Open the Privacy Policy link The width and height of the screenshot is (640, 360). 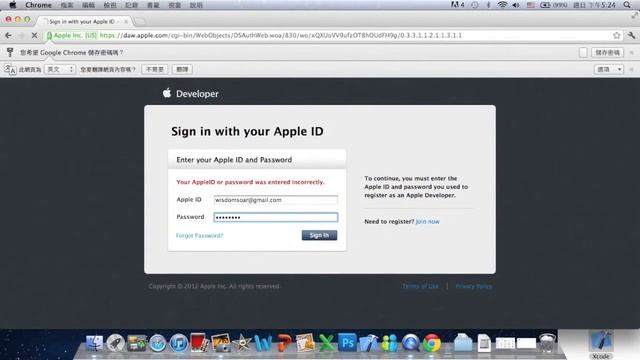[473, 286]
